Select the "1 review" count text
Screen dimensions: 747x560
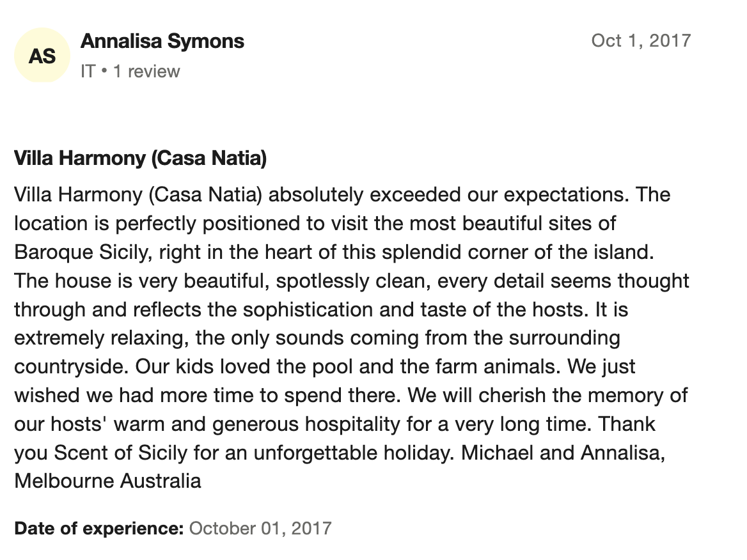pyautogui.click(x=146, y=71)
